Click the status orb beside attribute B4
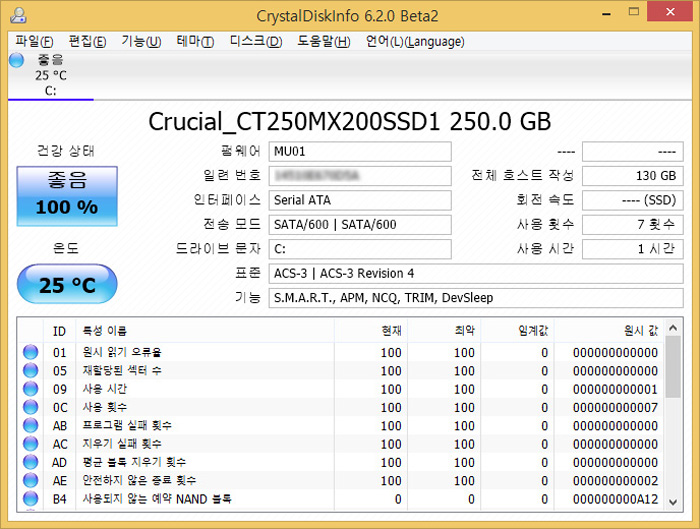Viewport: 700px width, 529px height. 30,499
